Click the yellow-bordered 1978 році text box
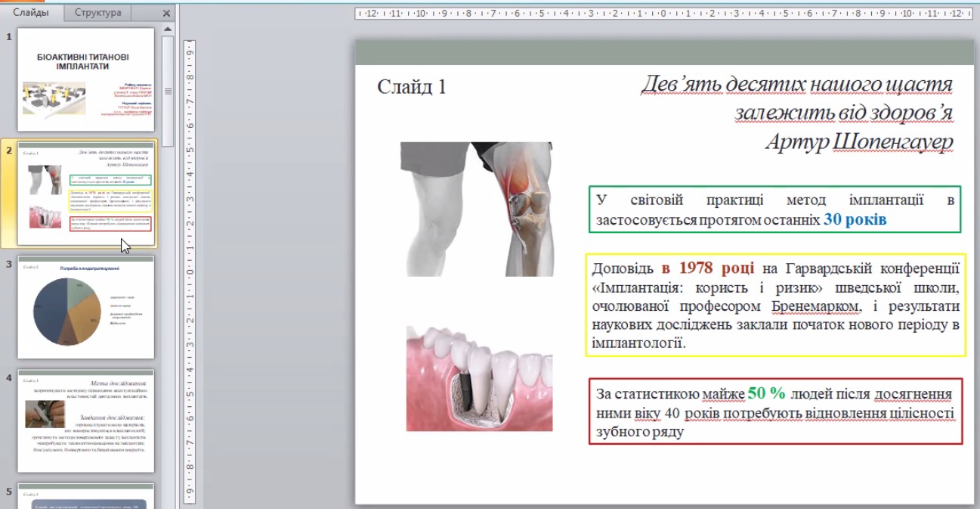 click(x=775, y=306)
